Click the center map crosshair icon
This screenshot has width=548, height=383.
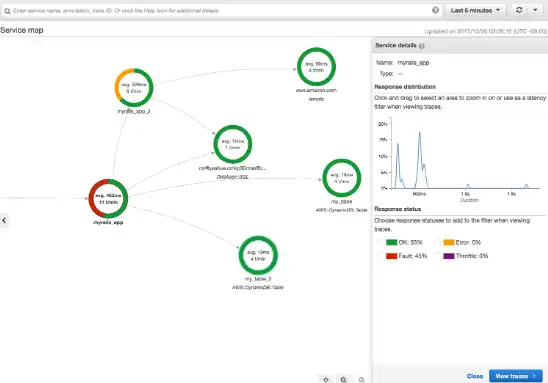326,380
